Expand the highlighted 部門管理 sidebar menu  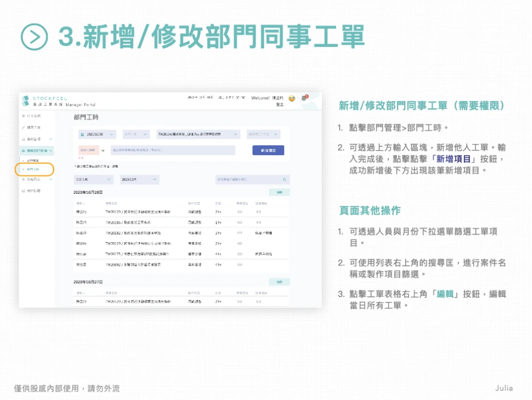point(37,151)
